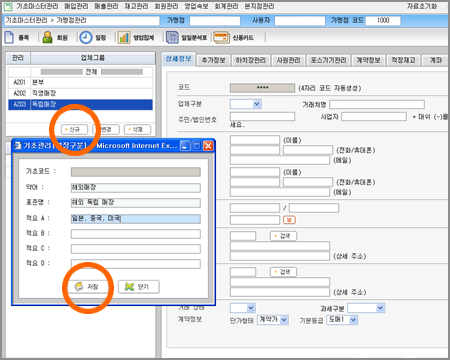The image size is (450, 360).
Task: Close the 기초관리 dialog with red X
Action: coord(208,146)
